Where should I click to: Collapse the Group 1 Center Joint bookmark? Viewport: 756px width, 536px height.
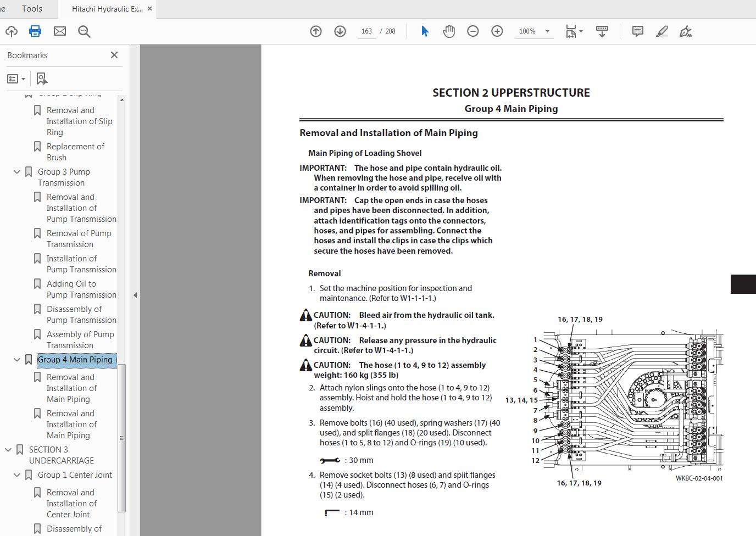pos(17,475)
